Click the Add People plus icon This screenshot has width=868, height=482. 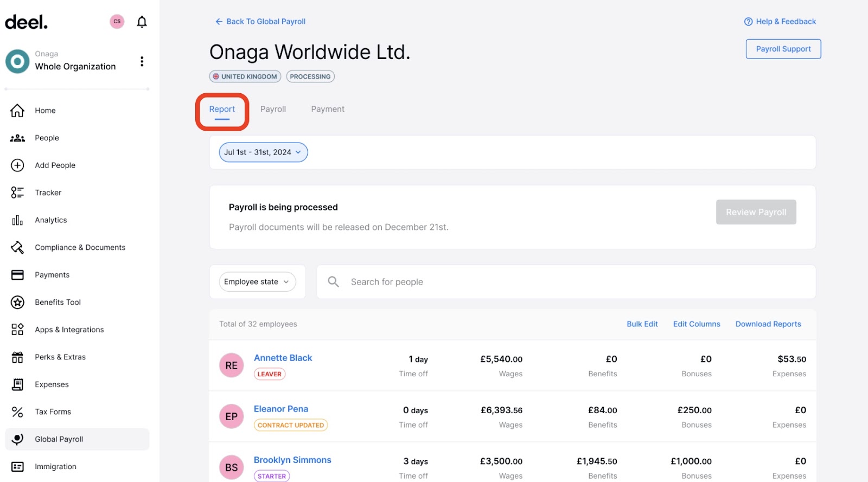tap(17, 165)
